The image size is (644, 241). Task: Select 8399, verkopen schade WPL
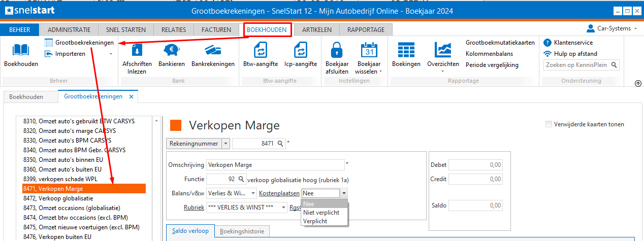point(84,179)
